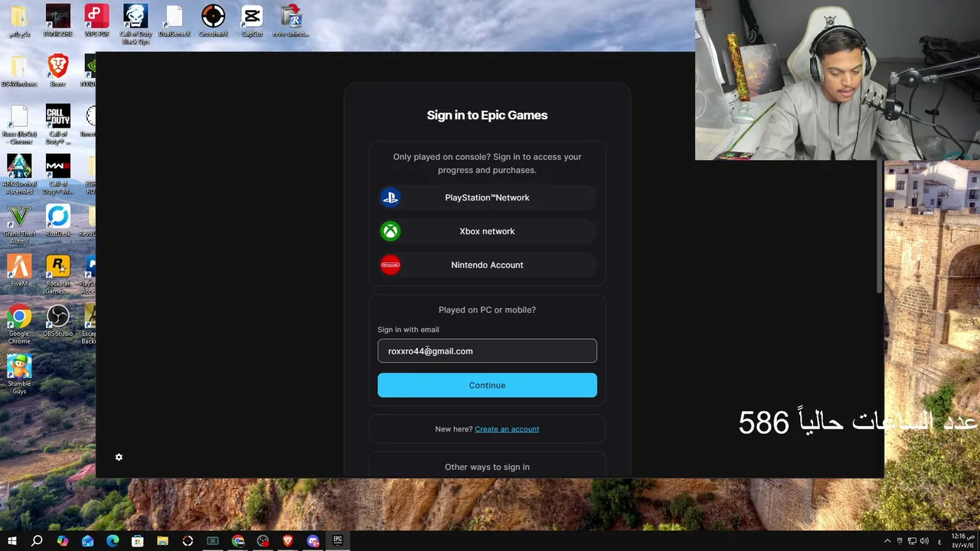Select the Rockstar Games launcher shortcut
980x551 pixels.
pos(58,274)
